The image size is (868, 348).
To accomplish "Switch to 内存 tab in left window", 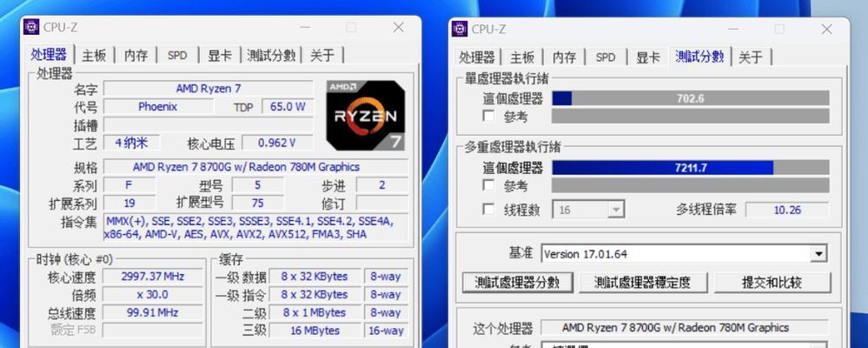I will pyautogui.click(x=136, y=56).
